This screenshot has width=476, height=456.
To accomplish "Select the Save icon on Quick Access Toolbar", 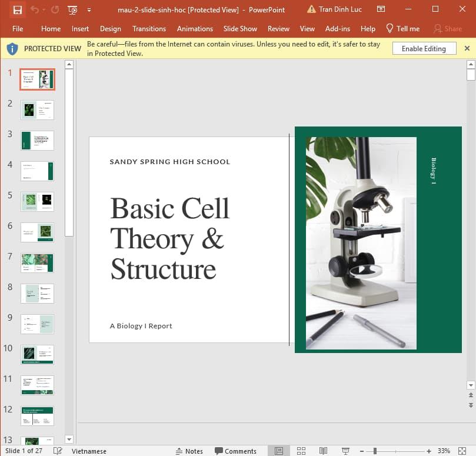I will (x=18, y=9).
